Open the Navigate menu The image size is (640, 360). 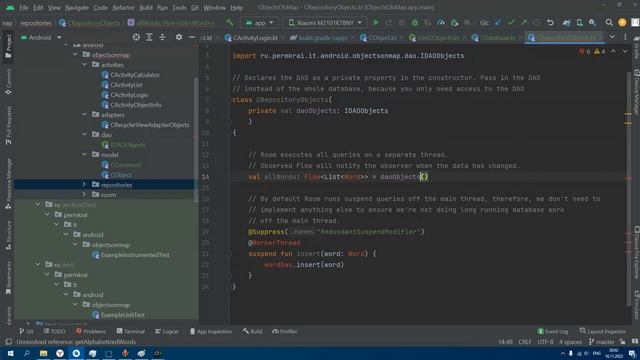pos(77,7)
